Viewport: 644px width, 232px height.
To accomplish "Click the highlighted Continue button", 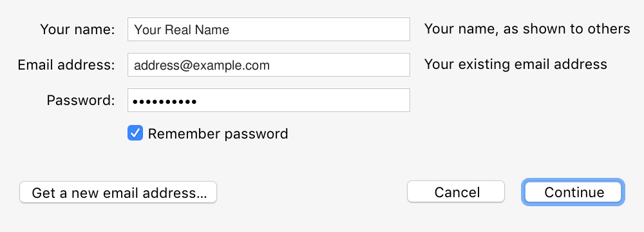I will tap(573, 191).
